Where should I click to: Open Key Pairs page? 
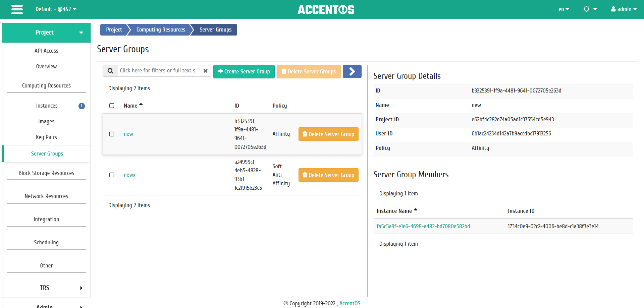pyautogui.click(x=47, y=137)
